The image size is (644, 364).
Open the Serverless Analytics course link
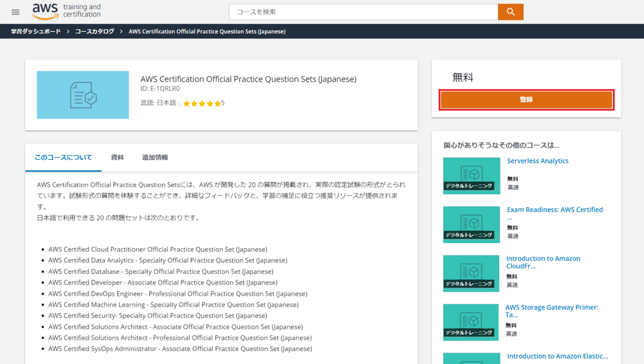click(538, 161)
